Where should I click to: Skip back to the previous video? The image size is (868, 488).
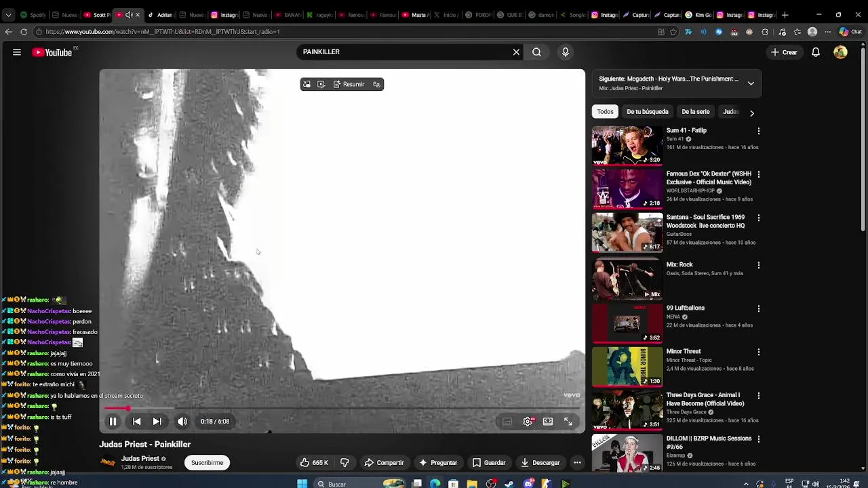(136, 422)
